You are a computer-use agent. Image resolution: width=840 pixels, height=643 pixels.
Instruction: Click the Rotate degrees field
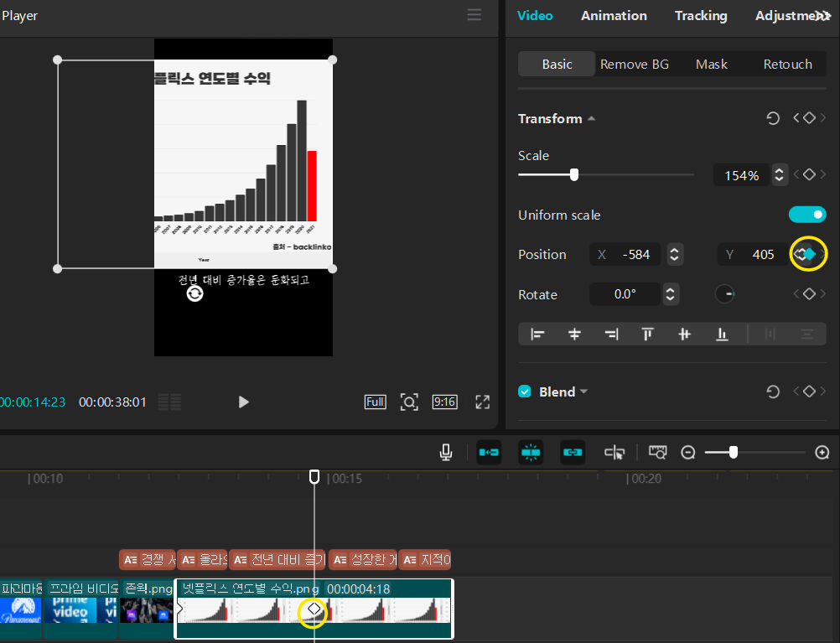click(625, 294)
